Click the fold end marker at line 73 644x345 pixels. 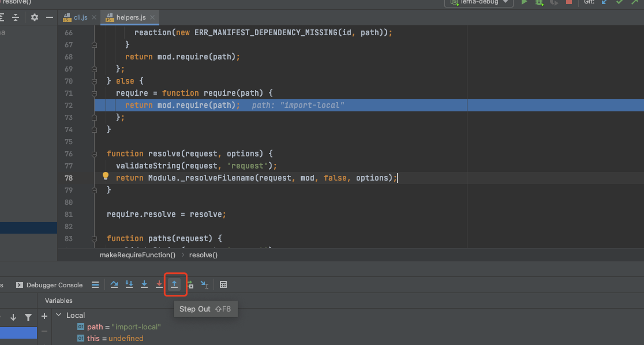94,118
